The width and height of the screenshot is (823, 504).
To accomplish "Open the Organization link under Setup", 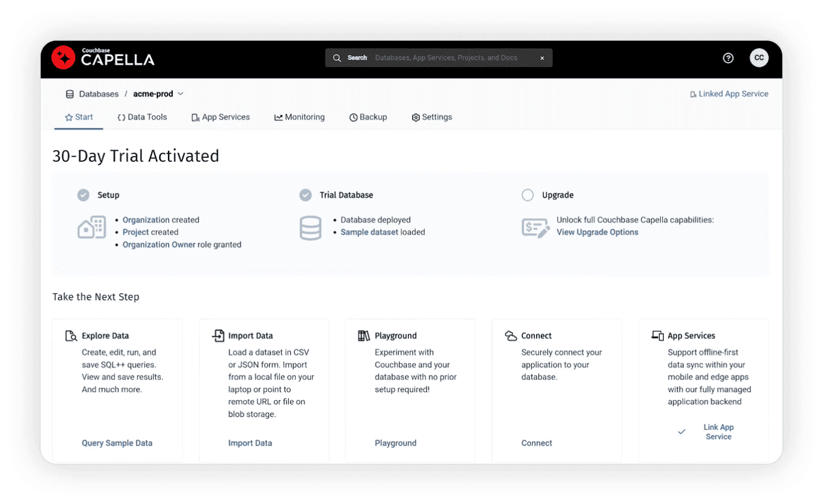I will click(146, 220).
